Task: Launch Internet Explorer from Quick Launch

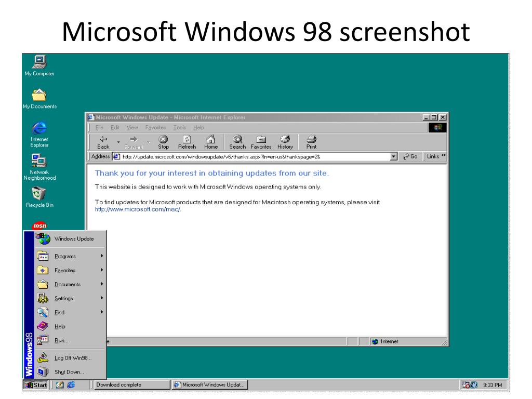Action: tap(71, 385)
